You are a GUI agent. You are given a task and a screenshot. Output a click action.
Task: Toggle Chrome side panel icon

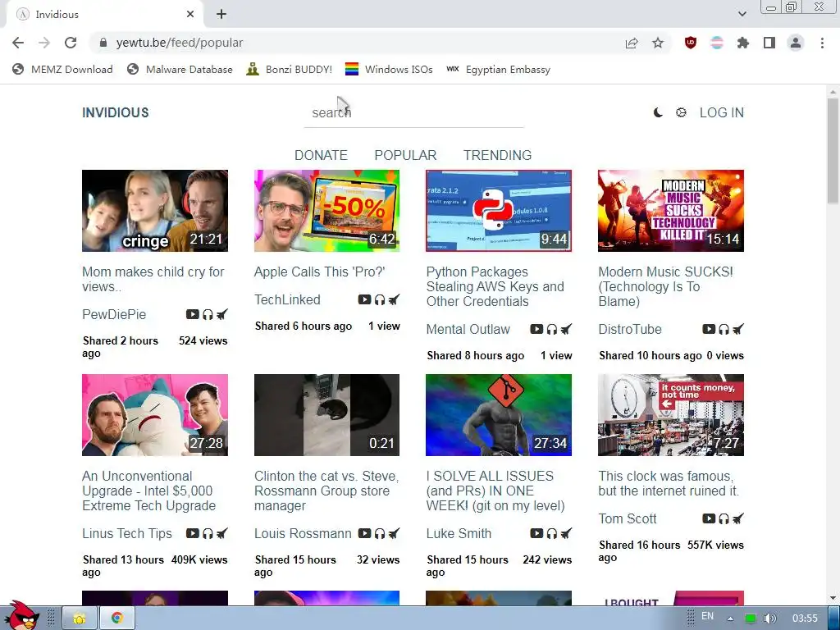tap(769, 43)
